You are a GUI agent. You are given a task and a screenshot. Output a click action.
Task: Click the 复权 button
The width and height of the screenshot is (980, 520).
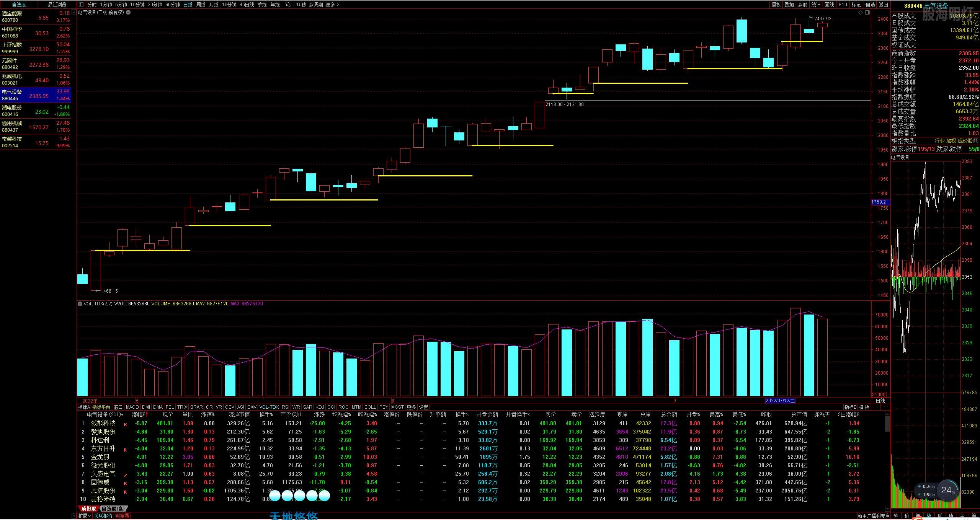776,5
